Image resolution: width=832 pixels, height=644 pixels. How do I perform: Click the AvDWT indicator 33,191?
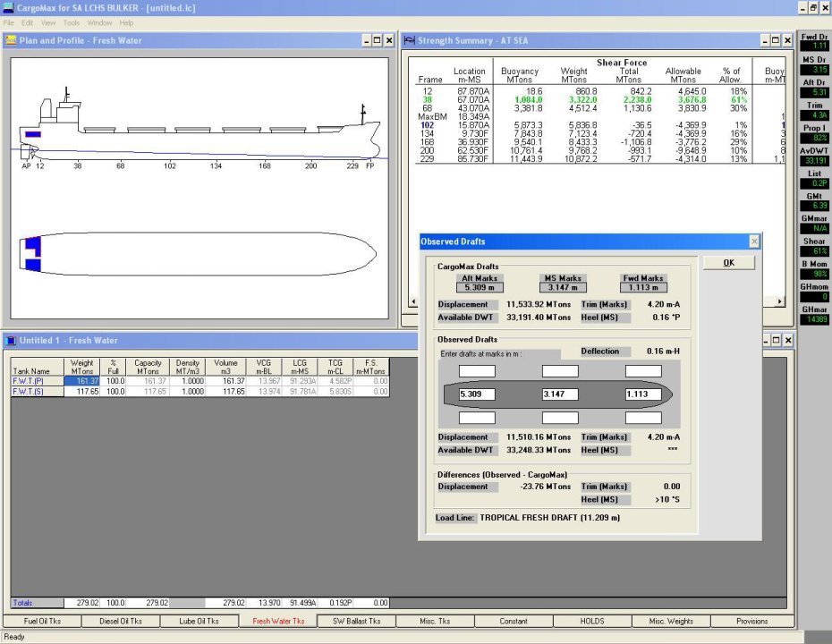click(x=814, y=161)
